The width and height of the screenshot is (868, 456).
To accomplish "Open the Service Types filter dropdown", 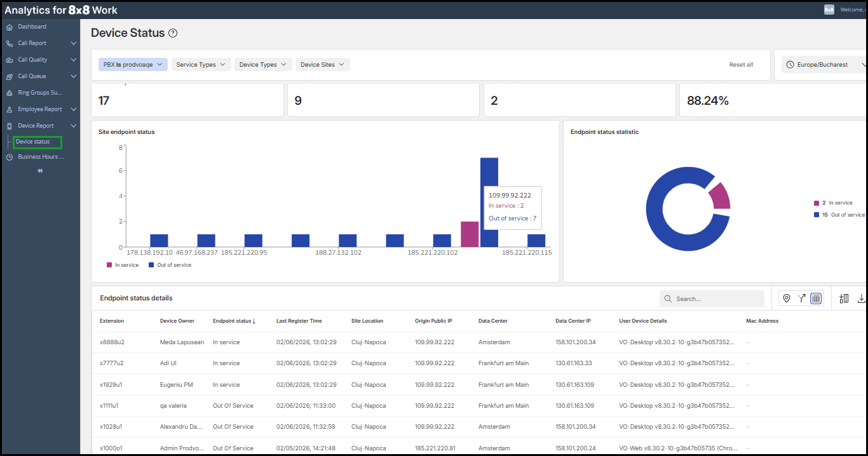I will tap(200, 65).
